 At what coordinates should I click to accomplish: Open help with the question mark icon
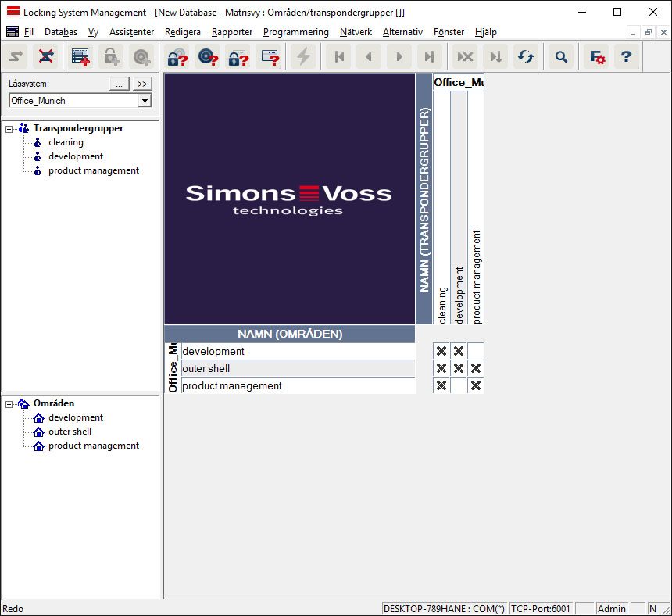(x=627, y=56)
